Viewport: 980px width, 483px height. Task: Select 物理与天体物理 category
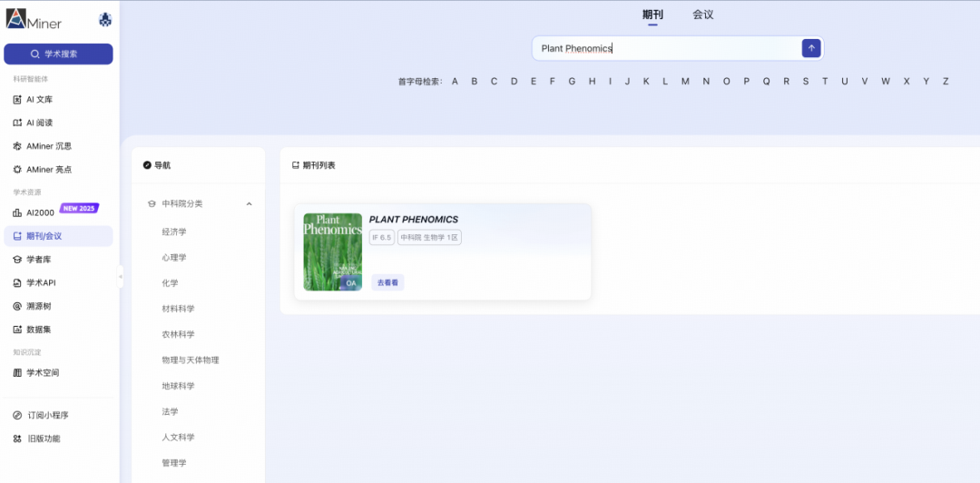point(191,360)
